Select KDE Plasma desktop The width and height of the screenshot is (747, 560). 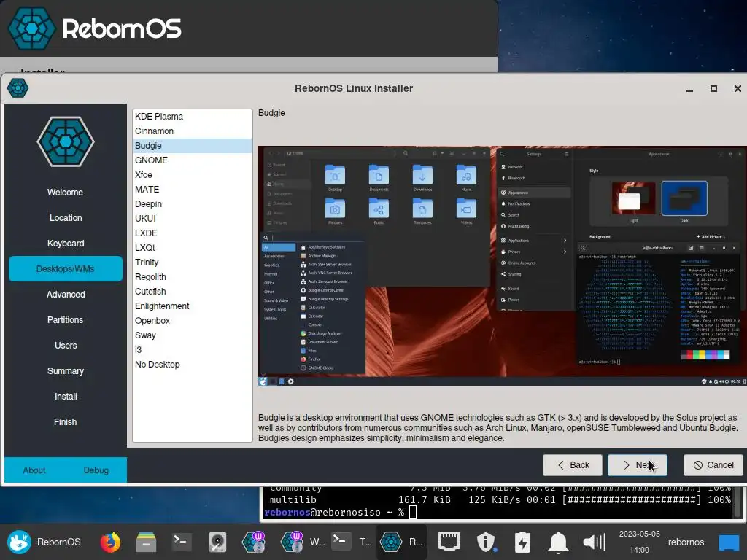(x=192, y=117)
